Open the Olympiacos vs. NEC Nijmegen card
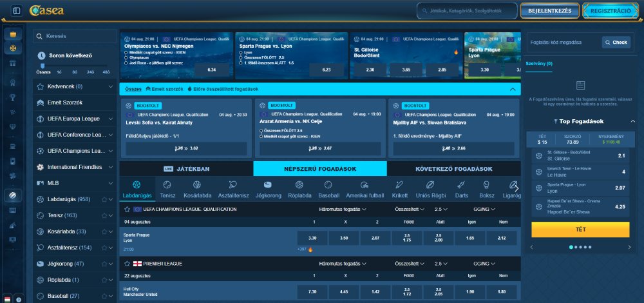The width and height of the screenshot is (644, 303). (x=176, y=56)
